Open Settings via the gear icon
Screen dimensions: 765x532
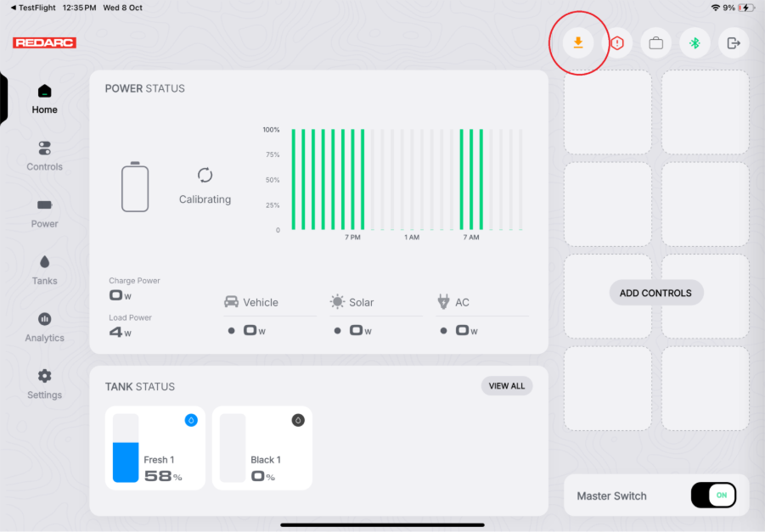44,382
